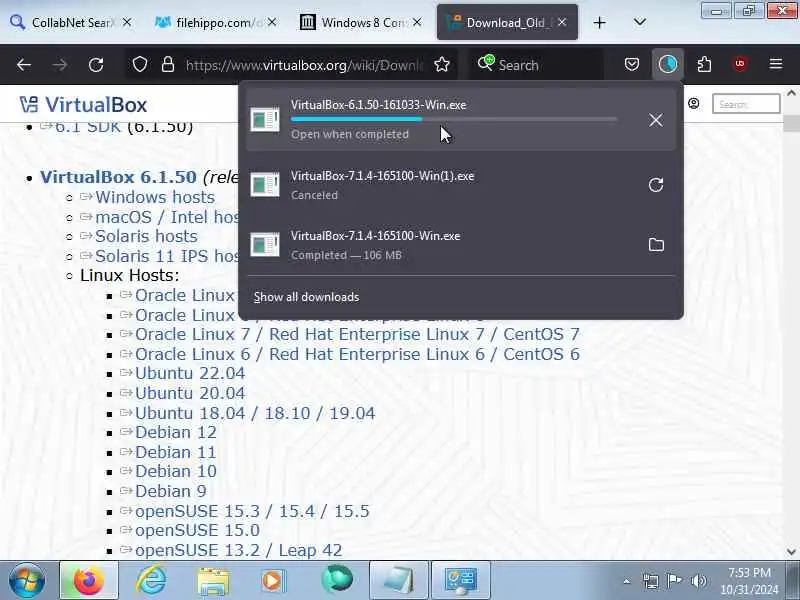This screenshot has height=600, width=800.
Task: Open the Windows Start orb
Action: point(27,580)
